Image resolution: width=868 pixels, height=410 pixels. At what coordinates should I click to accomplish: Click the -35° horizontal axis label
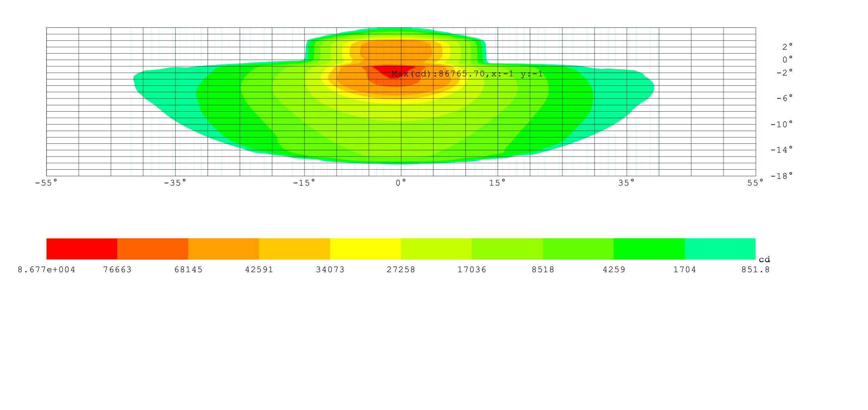click(x=175, y=183)
